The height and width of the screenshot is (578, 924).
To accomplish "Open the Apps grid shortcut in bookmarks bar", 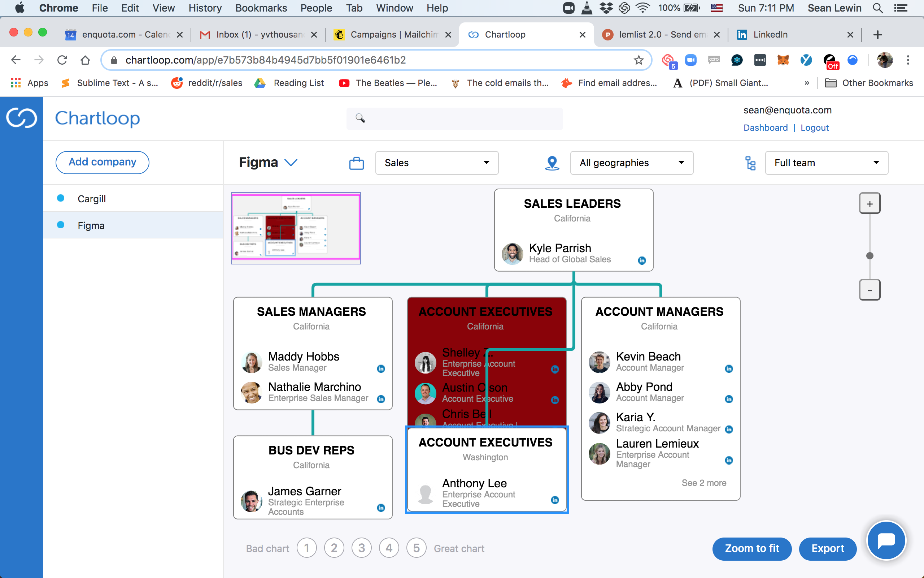I will (x=29, y=83).
